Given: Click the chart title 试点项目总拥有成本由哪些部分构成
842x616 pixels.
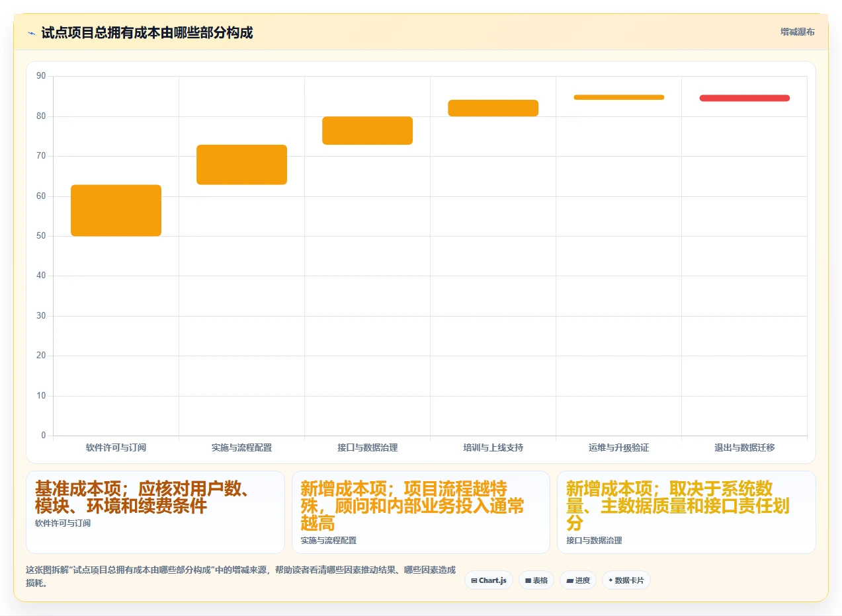Looking at the screenshot, I should 147,32.
